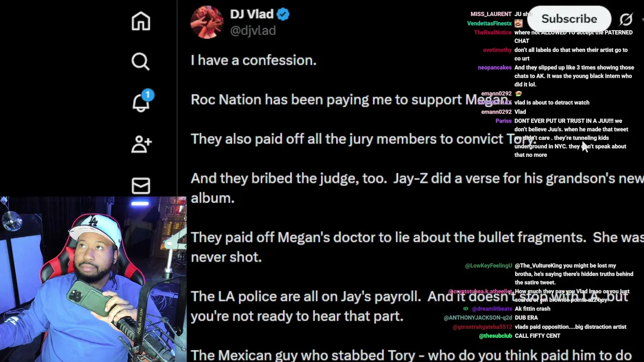Viewport: 644px width, 362px height.
Task: Open the Messages envelope icon
Action: coord(141,186)
